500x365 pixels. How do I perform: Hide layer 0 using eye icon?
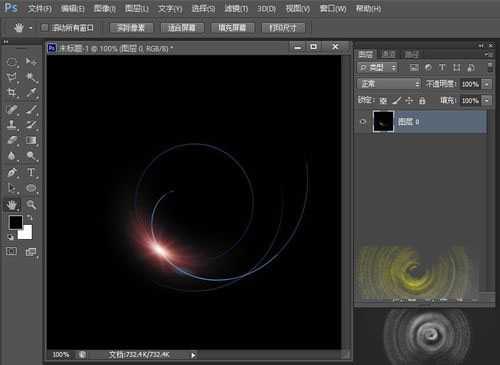pos(363,122)
